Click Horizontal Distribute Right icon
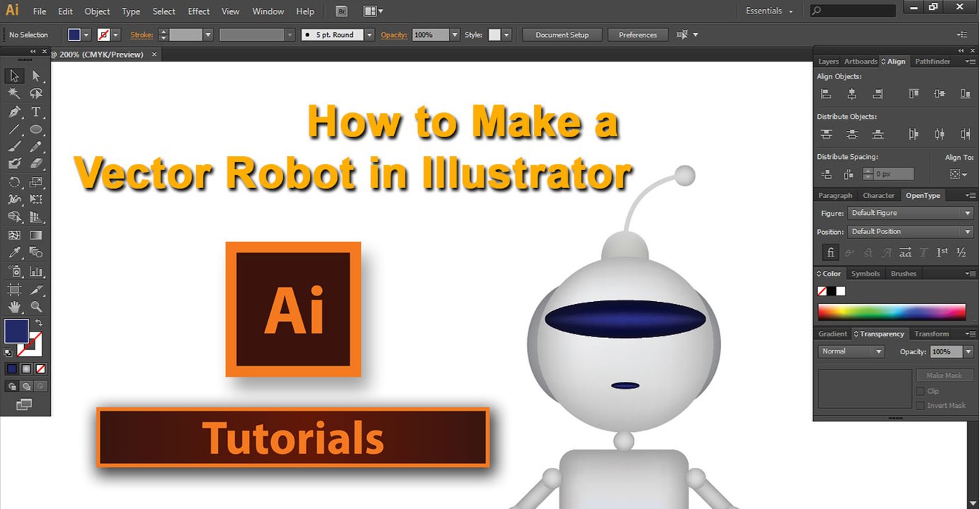980x509 pixels. tap(965, 134)
